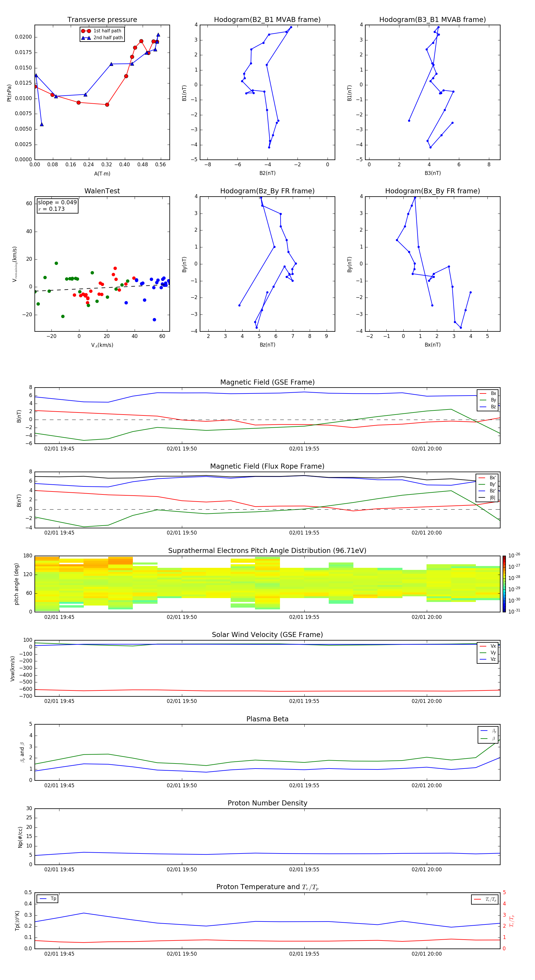This screenshot has height=980, width=535.
Task: Click the β legend entry in Plasma Beta
Action: click(488, 739)
